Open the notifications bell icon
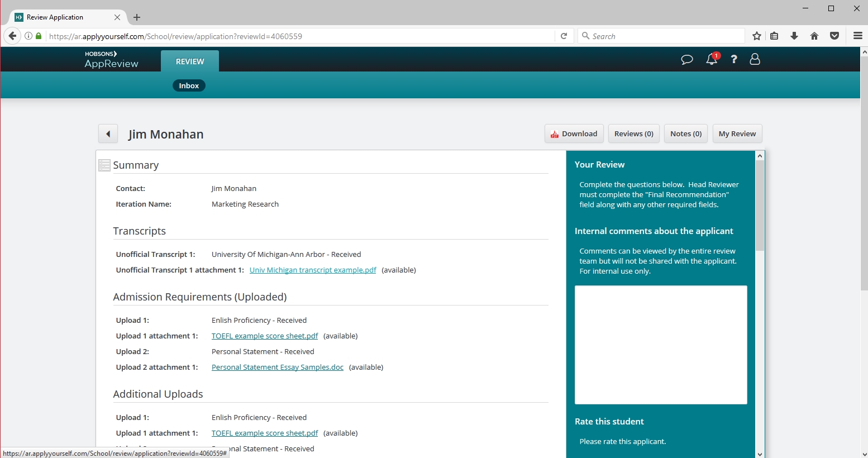Image resolution: width=868 pixels, height=458 pixels. [x=712, y=59]
